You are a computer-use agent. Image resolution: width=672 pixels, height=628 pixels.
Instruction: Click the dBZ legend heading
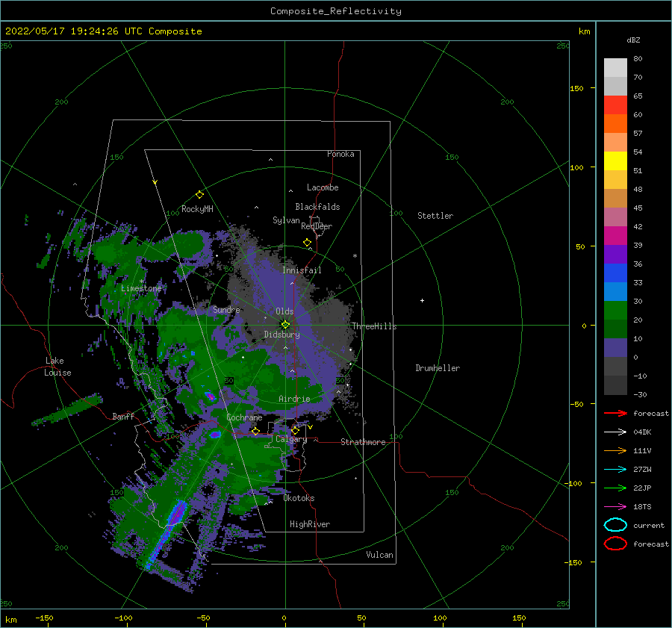point(633,40)
